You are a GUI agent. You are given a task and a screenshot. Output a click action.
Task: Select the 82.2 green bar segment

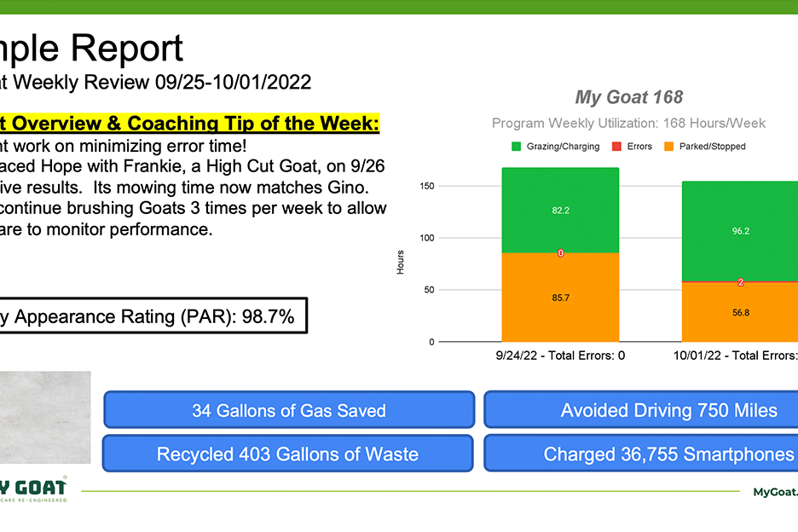(x=560, y=211)
